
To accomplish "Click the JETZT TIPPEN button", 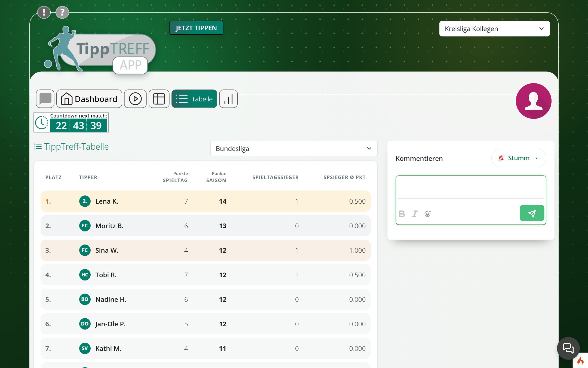I will (196, 28).
